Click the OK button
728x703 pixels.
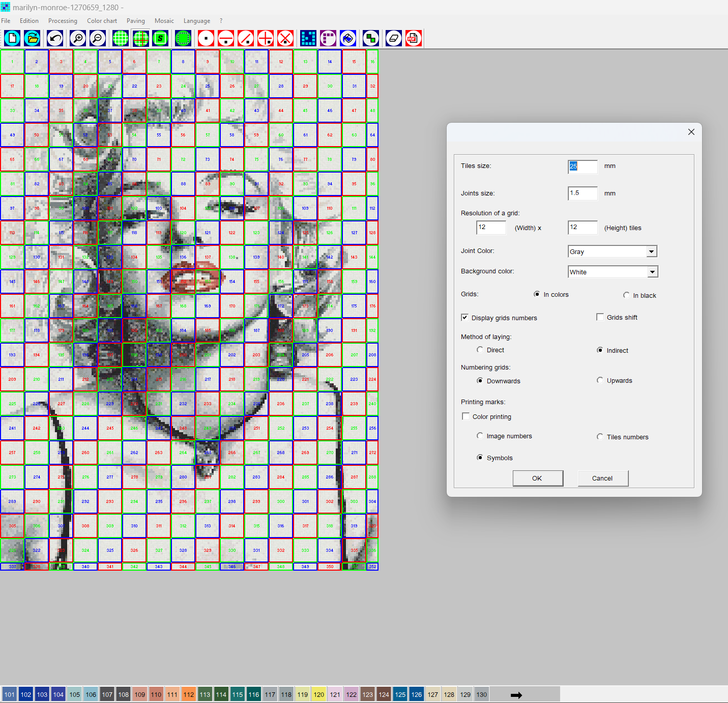pos(538,478)
